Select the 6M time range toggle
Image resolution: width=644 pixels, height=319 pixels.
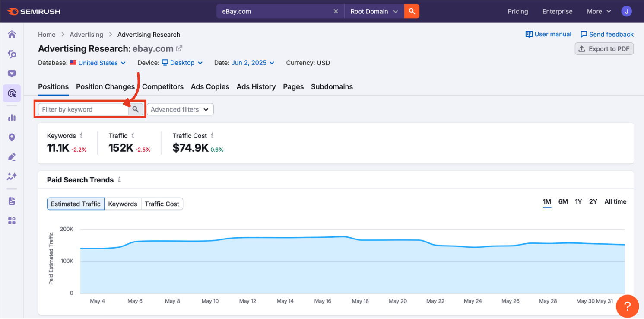pyautogui.click(x=563, y=201)
